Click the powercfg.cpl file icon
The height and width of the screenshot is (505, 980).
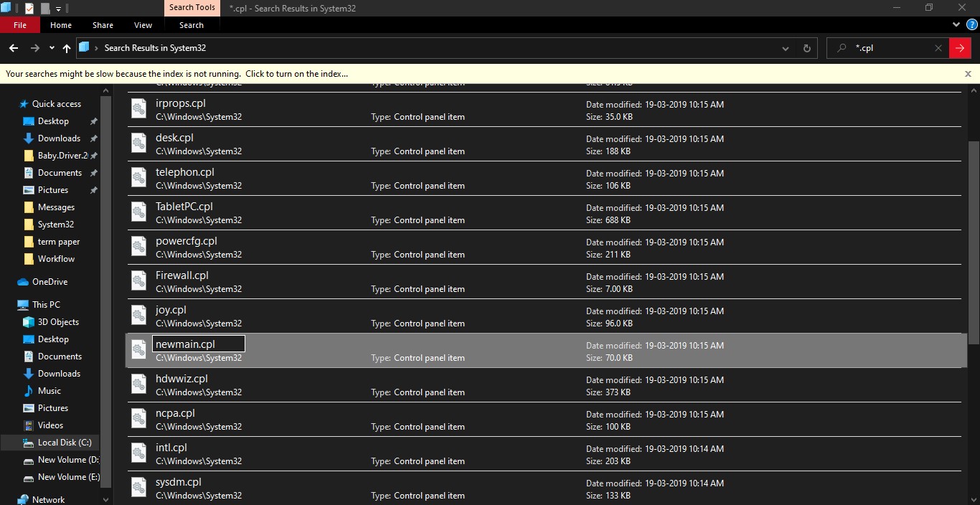pyautogui.click(x=138, y=246)
